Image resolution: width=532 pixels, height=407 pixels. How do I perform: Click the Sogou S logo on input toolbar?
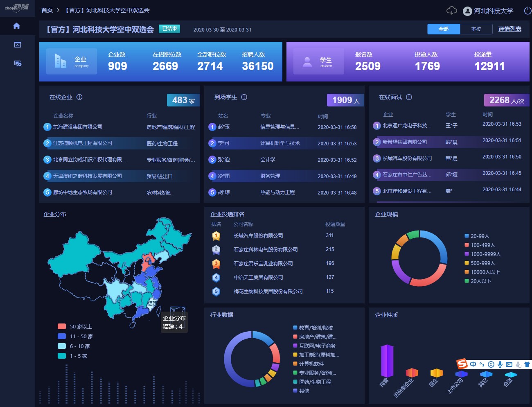462,364
